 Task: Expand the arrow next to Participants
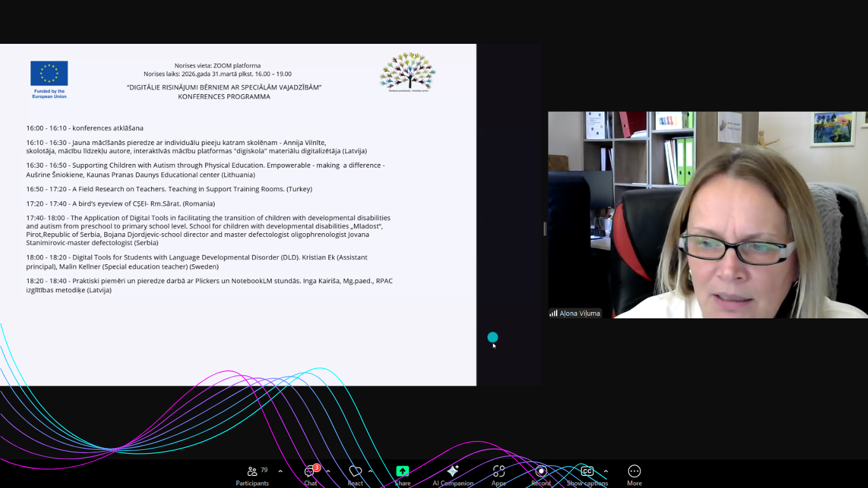[x=280, y=471]
